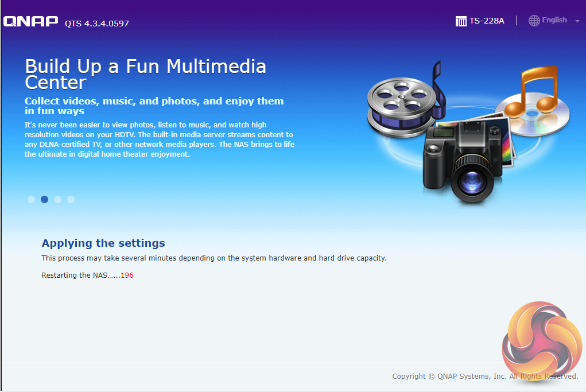Open the English language dropdown
Screen dimensions: 586x392
(x=554, y=21)
